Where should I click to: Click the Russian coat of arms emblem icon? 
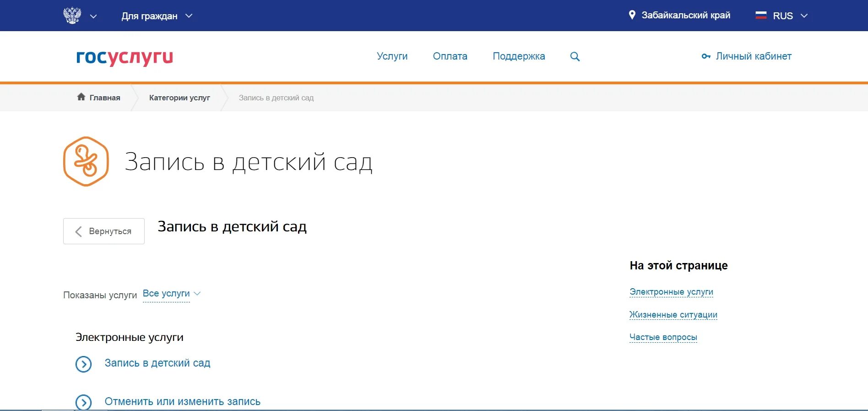72,16
